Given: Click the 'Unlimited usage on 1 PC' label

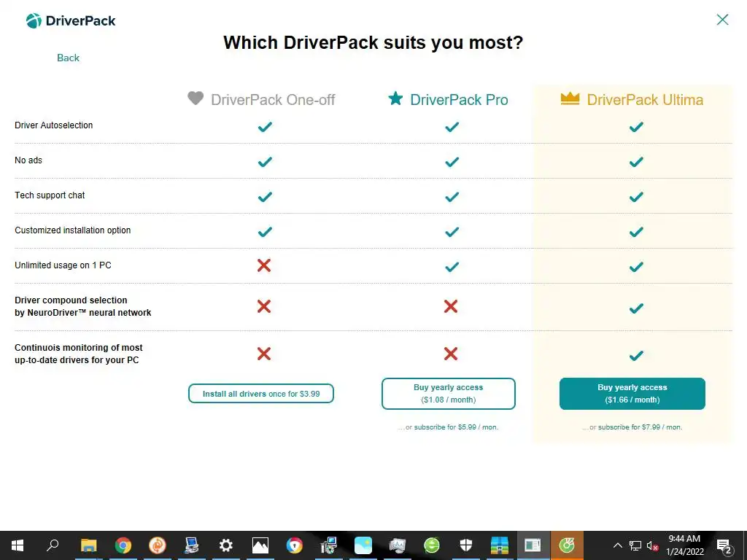Looking at the screenshot, I should point(63,265).
